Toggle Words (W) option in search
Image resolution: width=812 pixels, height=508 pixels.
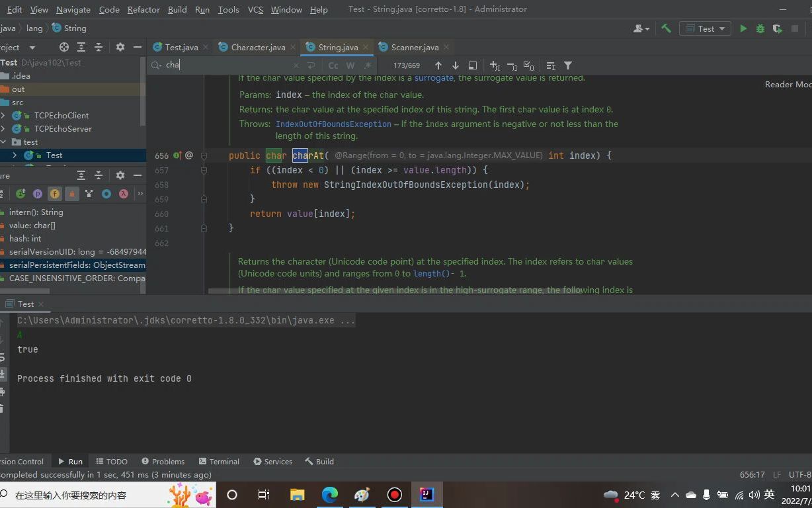[350, 65]
